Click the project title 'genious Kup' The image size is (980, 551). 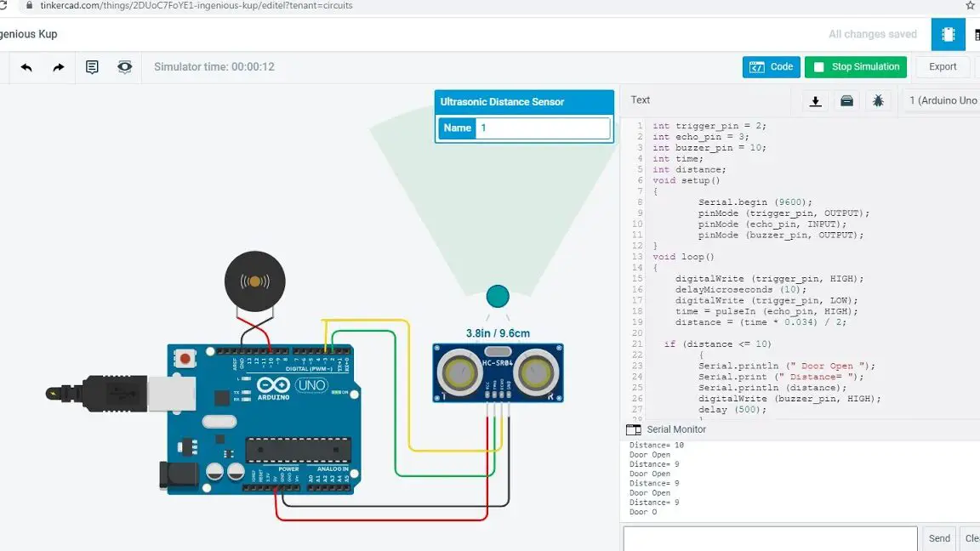[x=29, y=34]
